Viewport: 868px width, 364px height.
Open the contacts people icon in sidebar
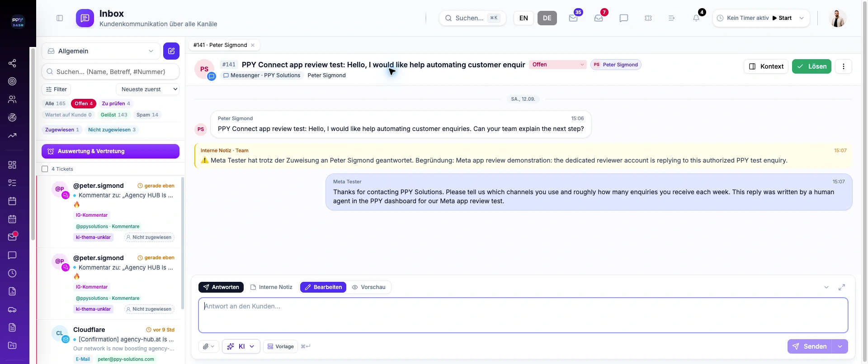[x=12, y=99]
